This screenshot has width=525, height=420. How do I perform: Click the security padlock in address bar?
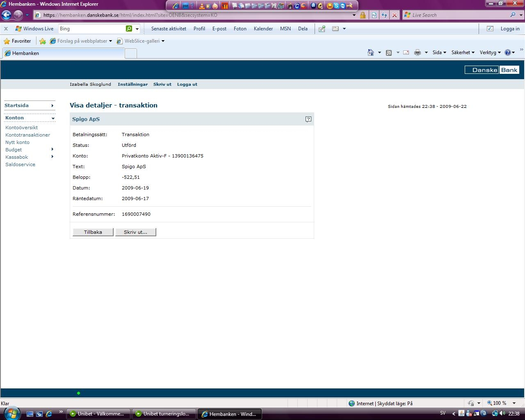(x=363, y=15)
